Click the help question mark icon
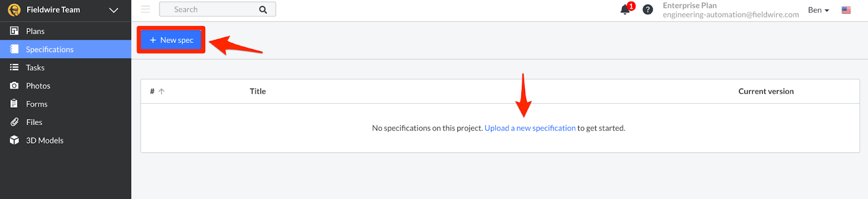868x199 pixels. (648, 10)
